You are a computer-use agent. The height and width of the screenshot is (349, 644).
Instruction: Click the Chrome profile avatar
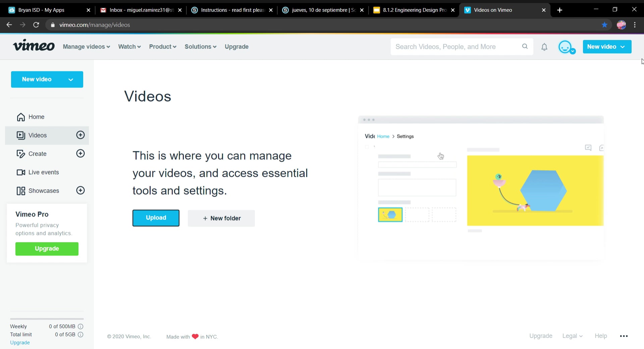click(621, 25)
